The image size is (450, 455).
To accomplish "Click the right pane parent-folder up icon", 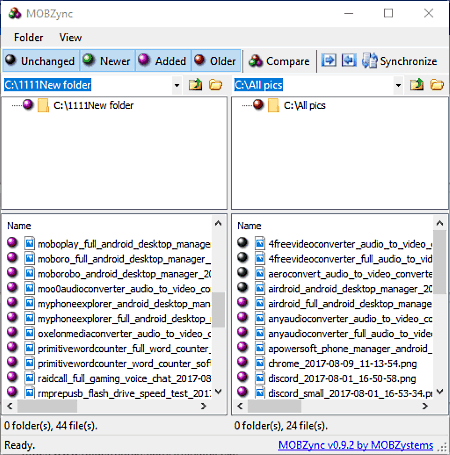I will pos(417,85).
